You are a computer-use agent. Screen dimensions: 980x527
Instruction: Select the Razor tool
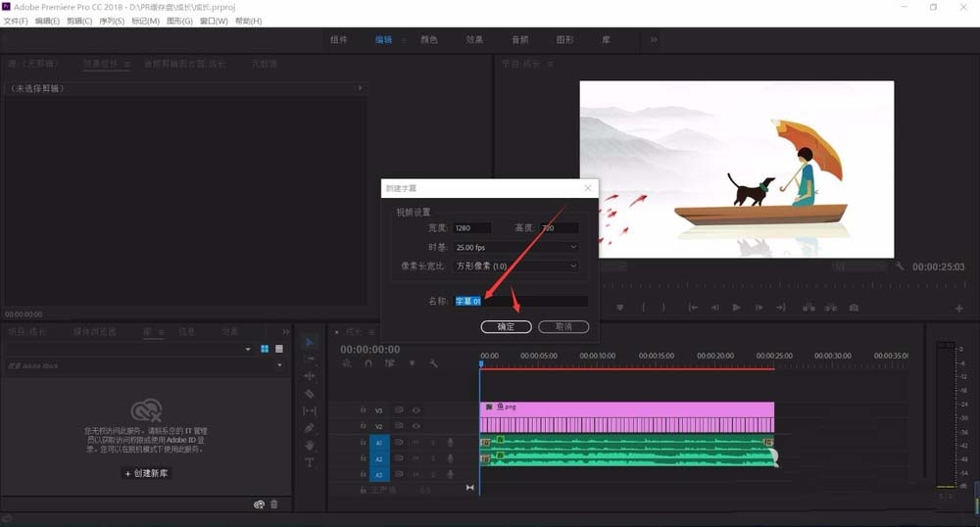[310, 394]
